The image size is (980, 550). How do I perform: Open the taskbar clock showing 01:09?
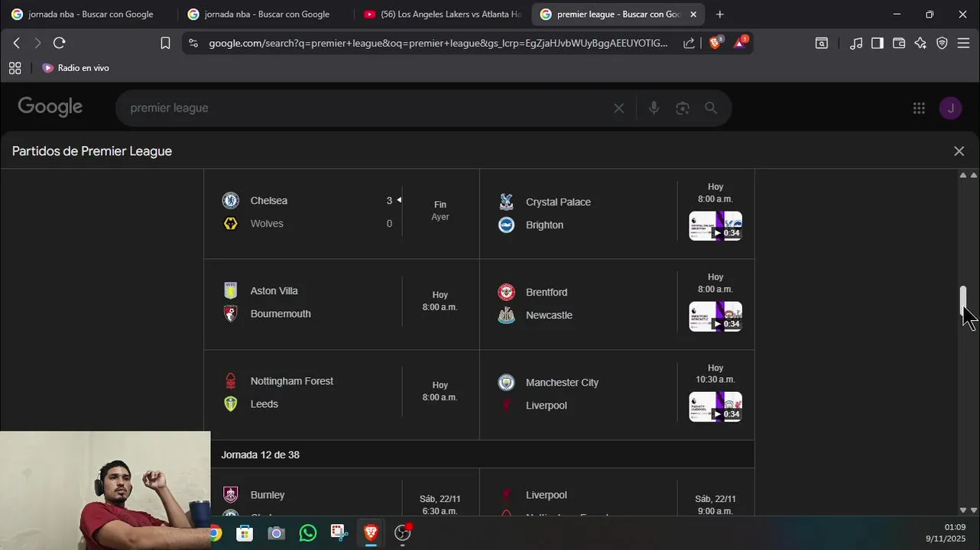coord(946,533)
